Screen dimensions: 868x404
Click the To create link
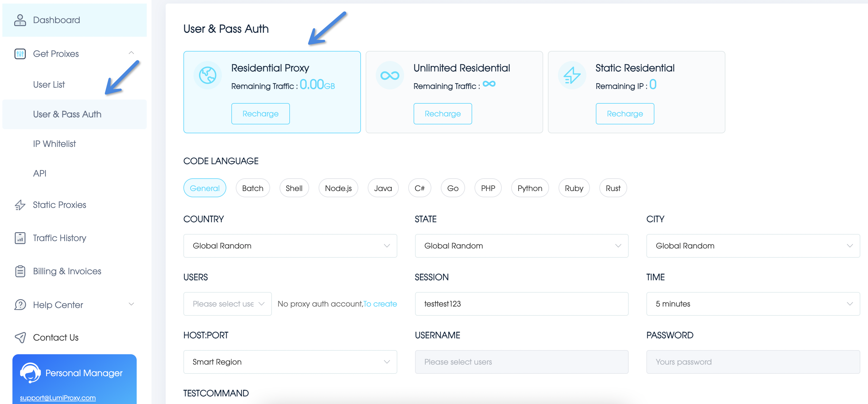380,304
